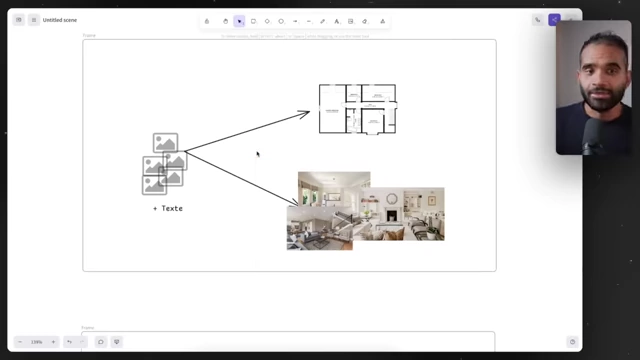
Task: Undo the last action
Action: [69, 342]
